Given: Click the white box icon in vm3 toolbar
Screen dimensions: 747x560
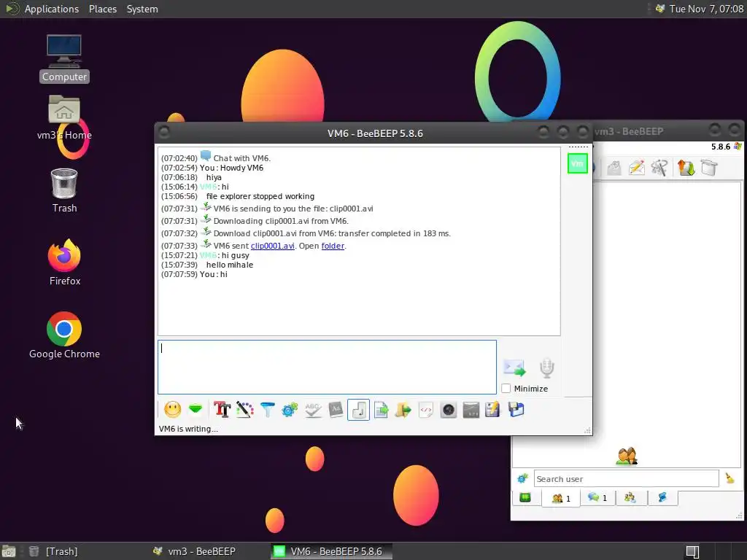Looking at the screenshot, I should click(709, 168).
